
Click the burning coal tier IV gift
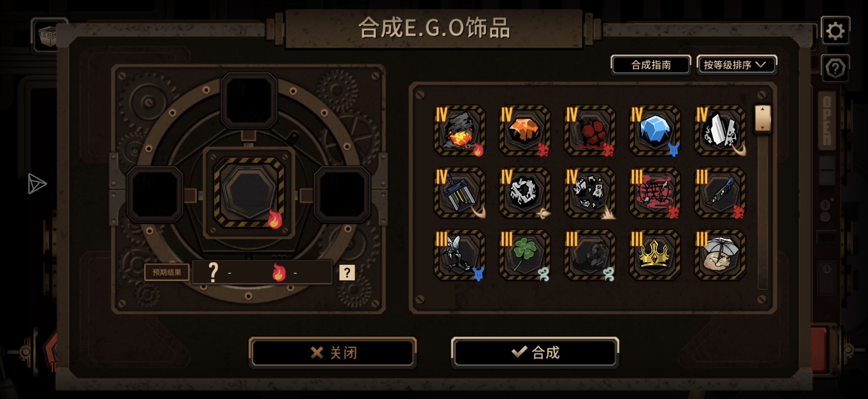(x=460, y=131)
